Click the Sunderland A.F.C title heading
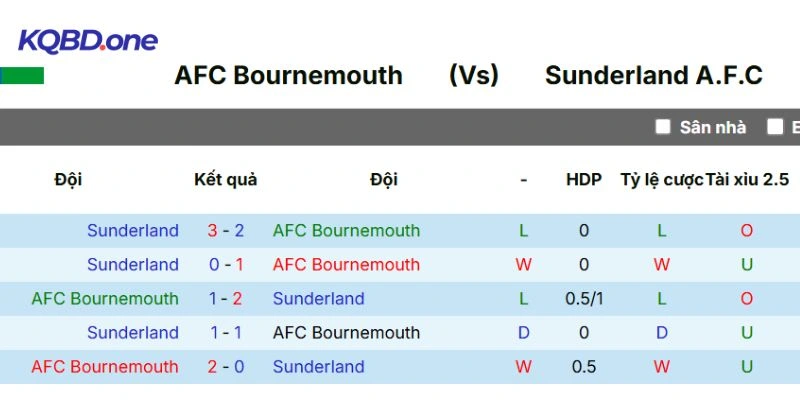 [x=654, y=75]
